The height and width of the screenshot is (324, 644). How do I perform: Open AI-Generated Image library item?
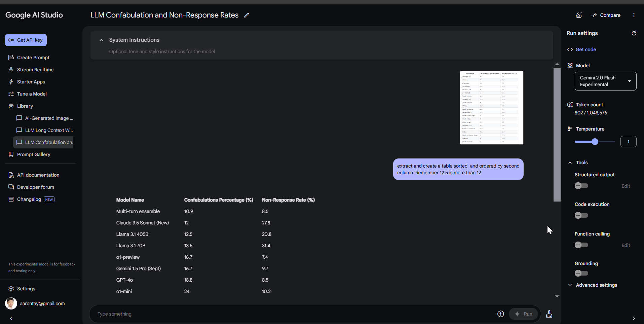[x=43, y=118]
